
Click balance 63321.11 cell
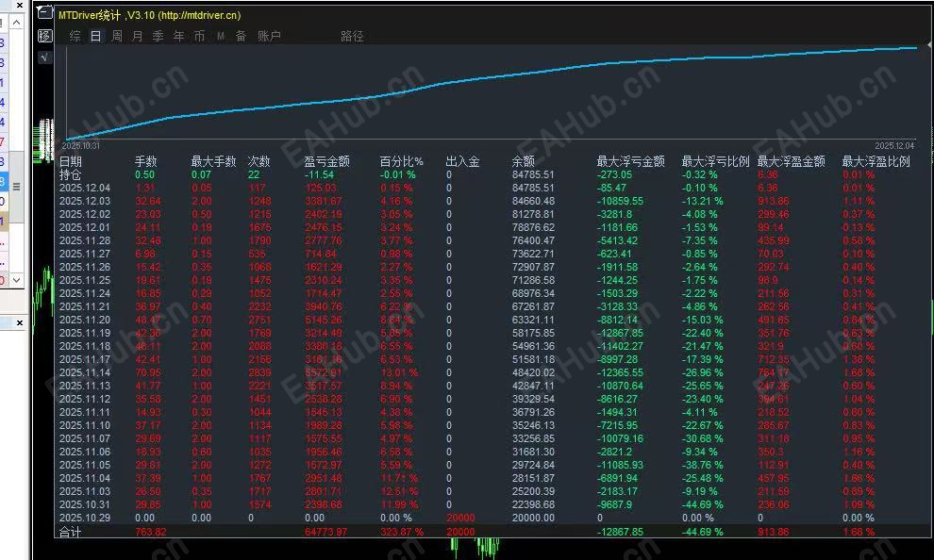pos(533,320)
